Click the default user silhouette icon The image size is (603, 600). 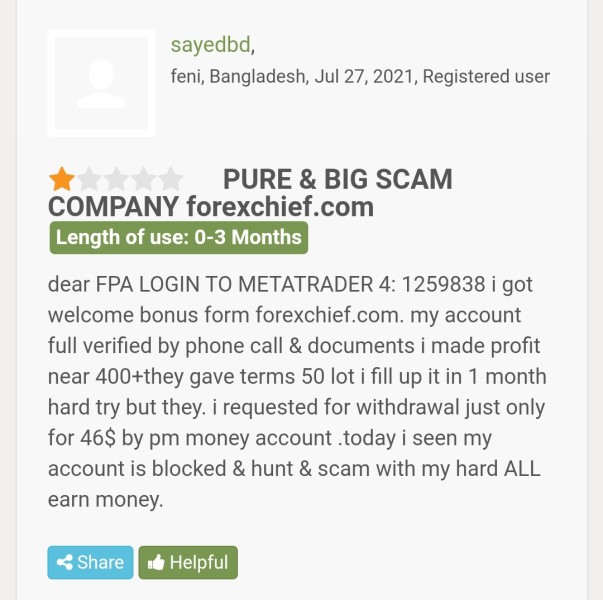point(101,83)
